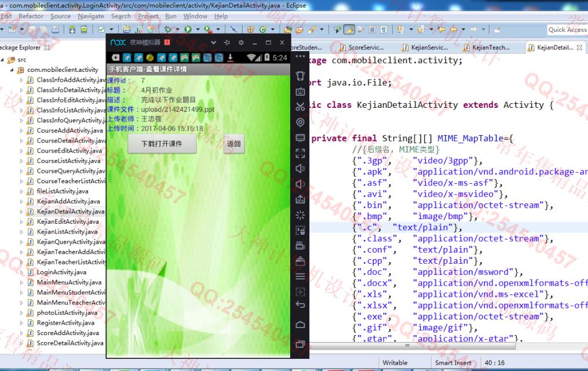
Task: Open Nox title bar chevron dropdown
Action: click(213, 42)
